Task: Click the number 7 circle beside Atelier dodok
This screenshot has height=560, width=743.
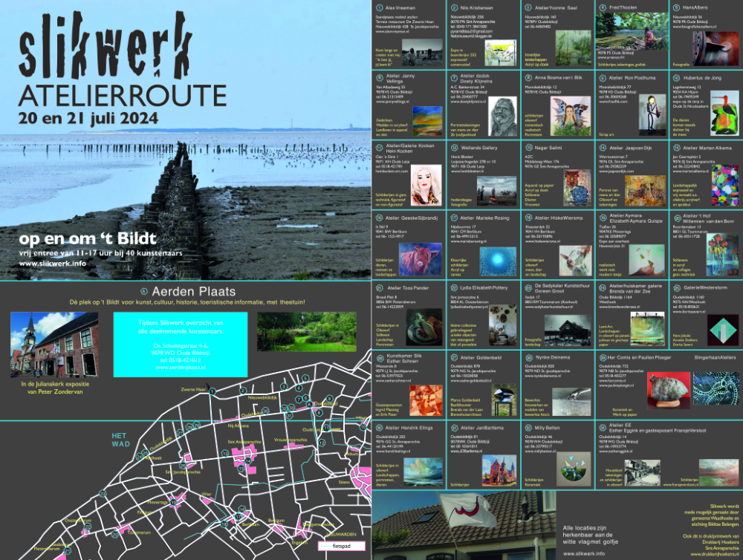Action: [x=454, y=78]
